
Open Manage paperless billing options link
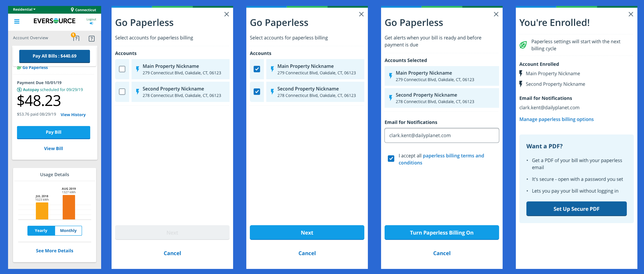coord(556,119)
